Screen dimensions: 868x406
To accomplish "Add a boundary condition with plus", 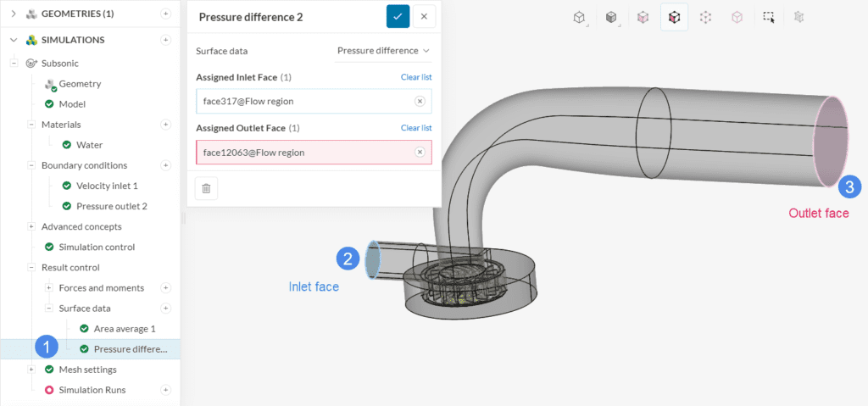I will 165,165.
